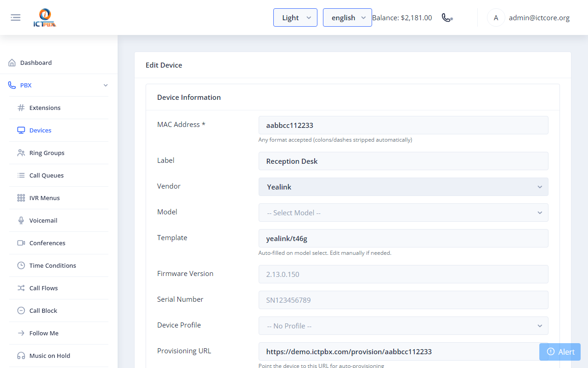This screenshot has width=588, height=368.
Task: Click the Music on Hold headphones icon
Action: (21, 356)
